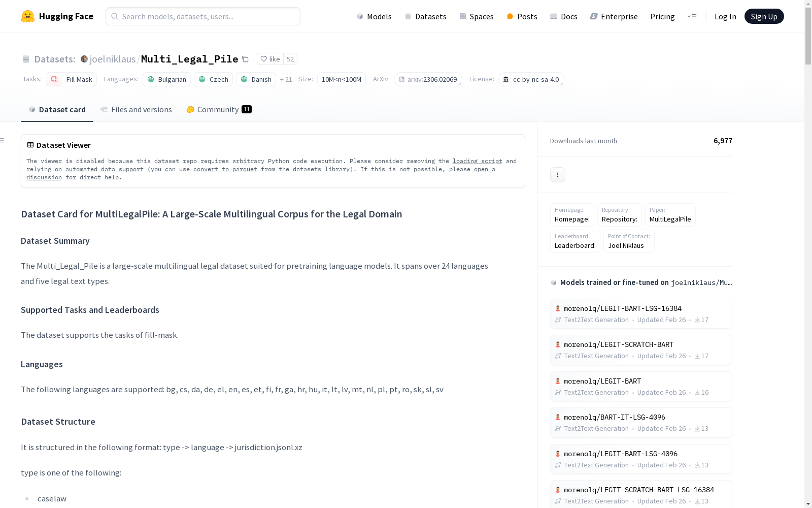Click the Multi_Legal_Pile dataset title
812x508 pixels.
(x=189, y=59)
